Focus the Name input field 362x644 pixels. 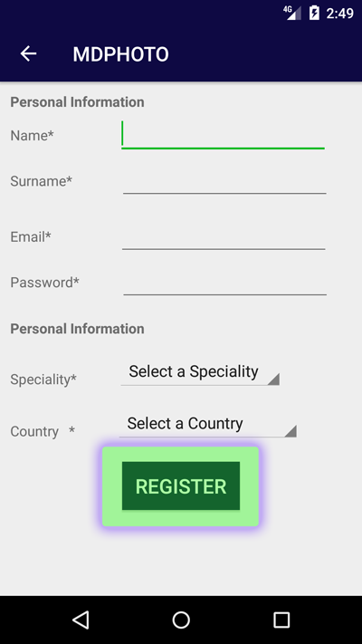click(223, 135)
